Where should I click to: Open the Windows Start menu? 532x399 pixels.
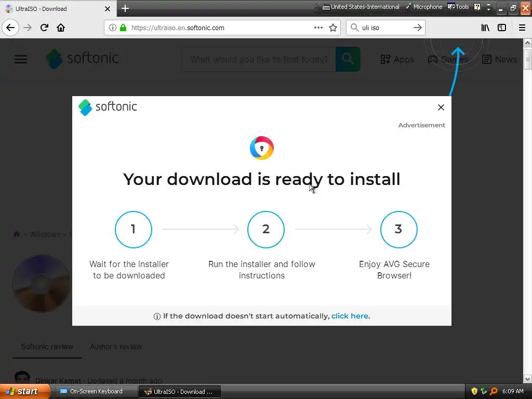(x=25, y=392)
